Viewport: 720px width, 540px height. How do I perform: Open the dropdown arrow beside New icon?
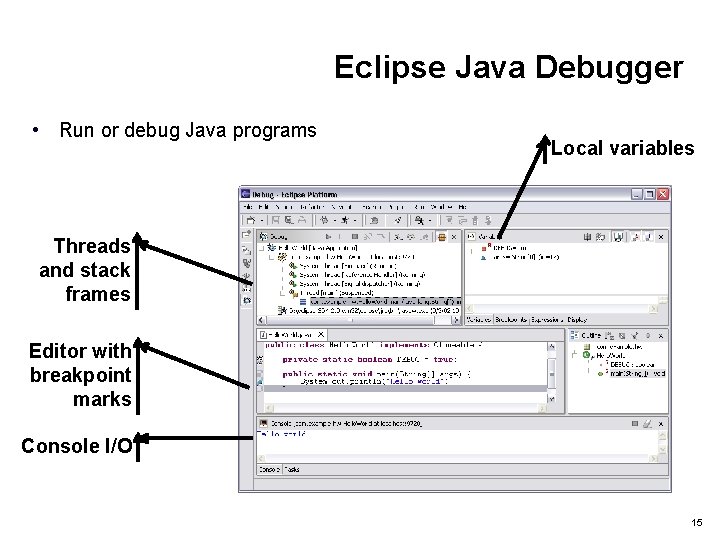tap(261, 221)
